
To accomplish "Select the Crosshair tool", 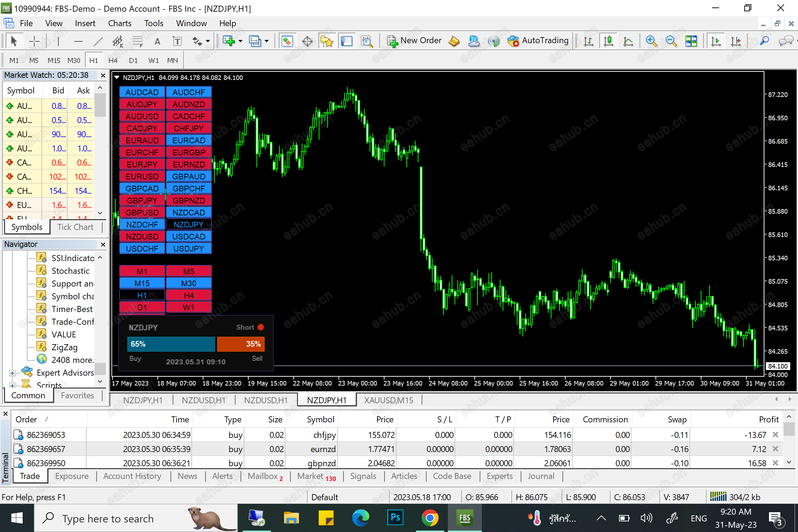I will [34, 41].
